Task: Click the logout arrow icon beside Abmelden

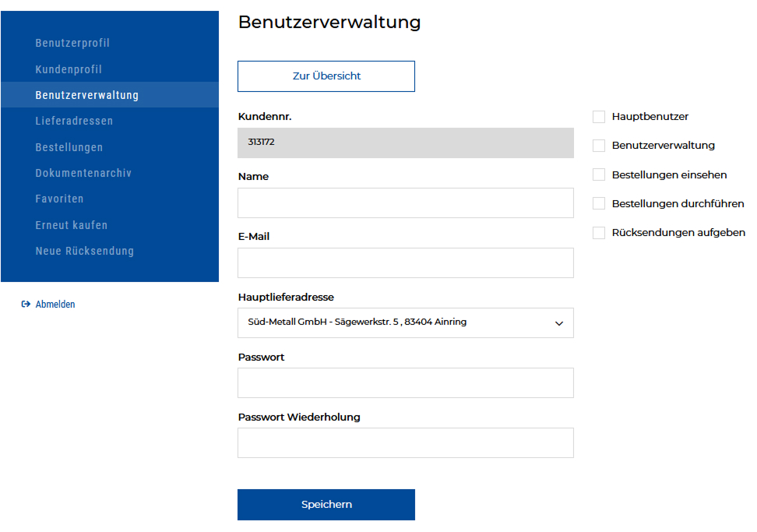Action: (x=26, y=305)
